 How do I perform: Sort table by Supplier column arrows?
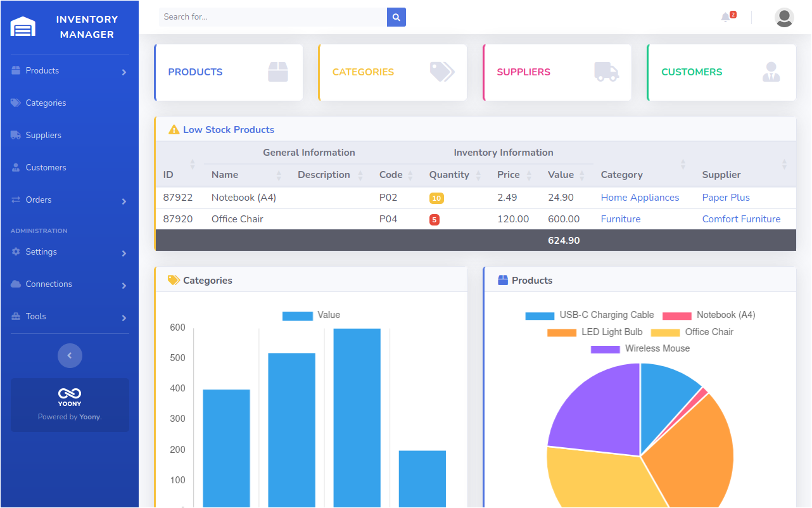pos(784,164)
